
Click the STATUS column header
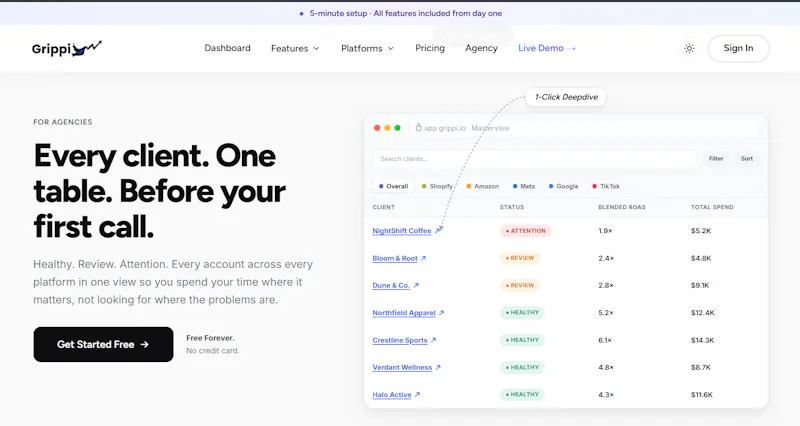pos(512,207)
